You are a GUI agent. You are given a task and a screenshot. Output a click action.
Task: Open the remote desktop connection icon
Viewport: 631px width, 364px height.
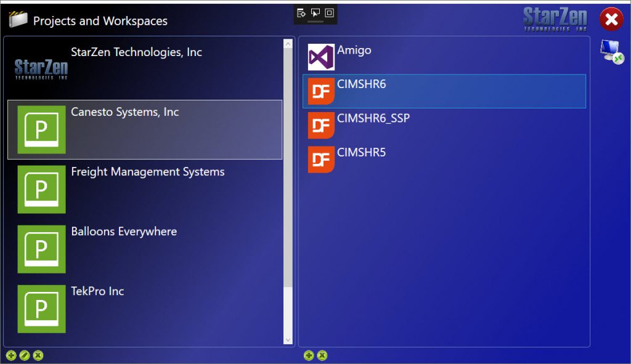pyautogui.click(x=611, y=51)
